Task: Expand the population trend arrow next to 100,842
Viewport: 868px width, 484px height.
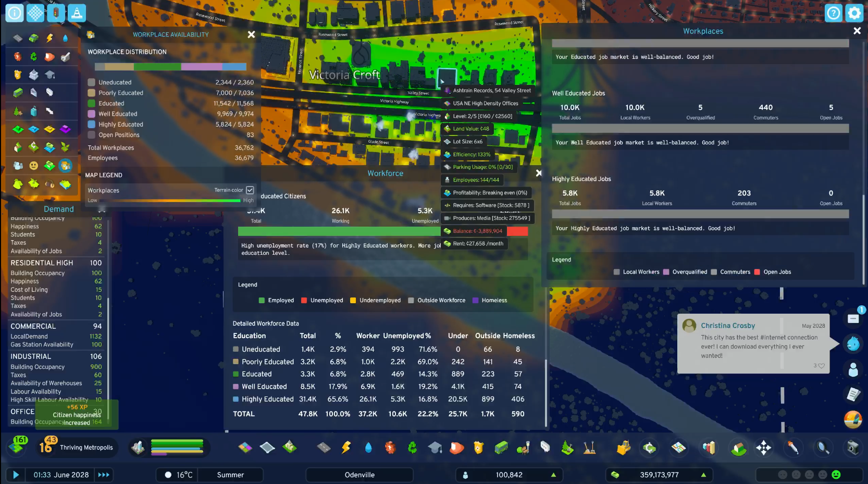Action: pos(553,475)
